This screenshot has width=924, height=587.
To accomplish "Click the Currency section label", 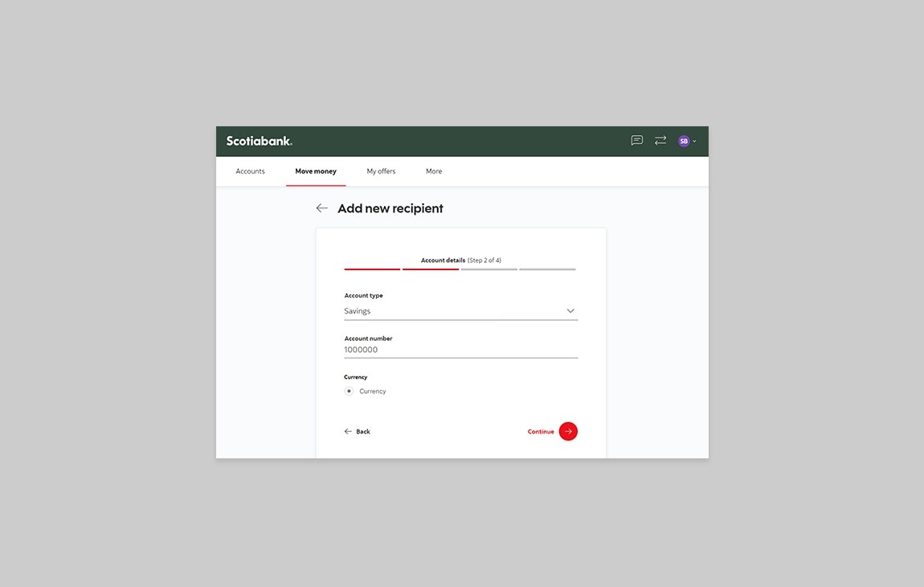I will (x=355, y=377).
